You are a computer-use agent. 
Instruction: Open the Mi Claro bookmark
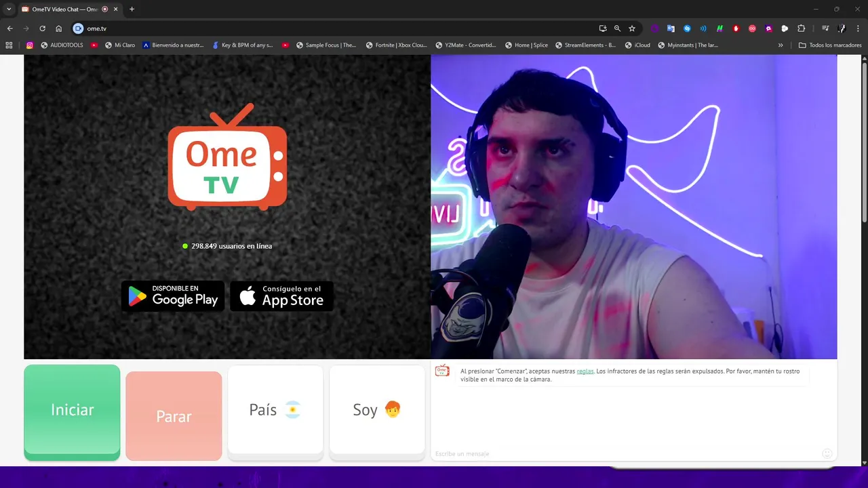[120, 45]
